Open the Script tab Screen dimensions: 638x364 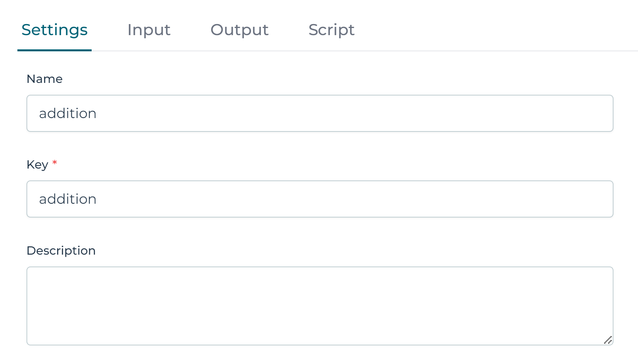tap(331, 30)
